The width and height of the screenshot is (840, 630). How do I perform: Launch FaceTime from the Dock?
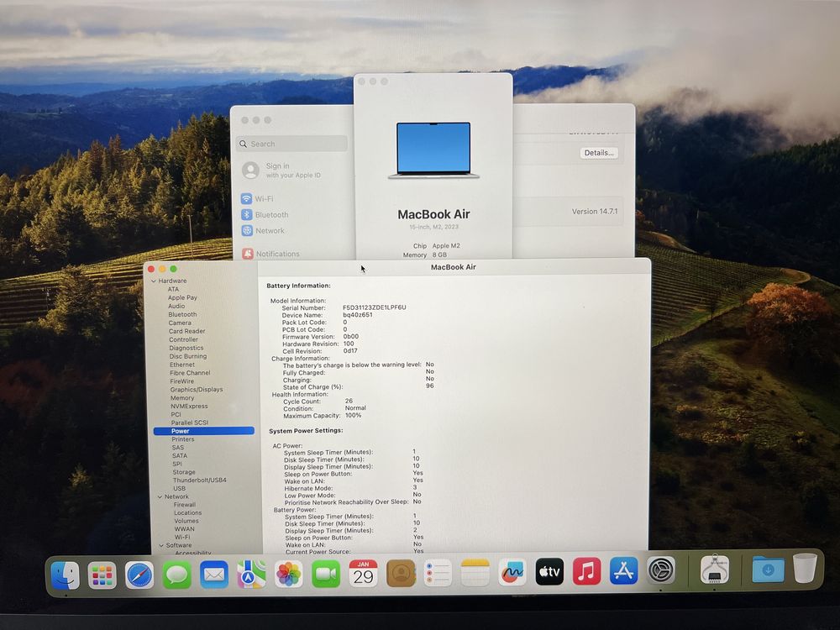[x=326, y=574]
